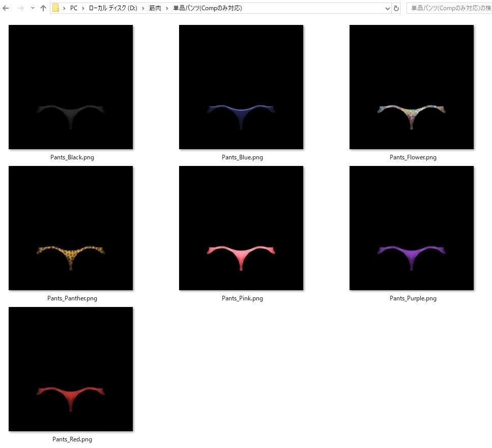Viewport: 492px width, 448px height.
Task: Refresh the current folder
Action: pyautogui.click(x=396, y=9)
